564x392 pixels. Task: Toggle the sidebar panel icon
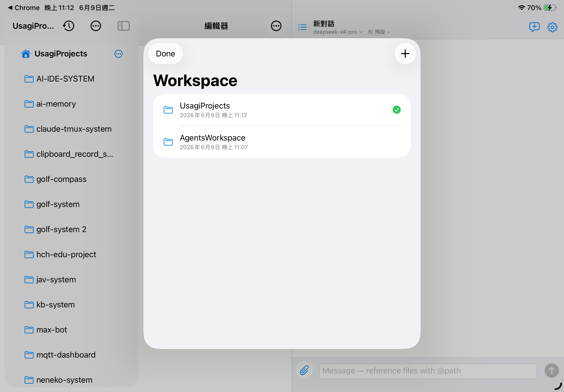[124, 26]
